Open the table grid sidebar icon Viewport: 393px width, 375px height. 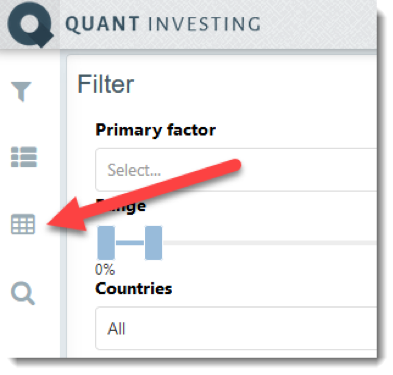pyautogui.click(x=23, y=224)
